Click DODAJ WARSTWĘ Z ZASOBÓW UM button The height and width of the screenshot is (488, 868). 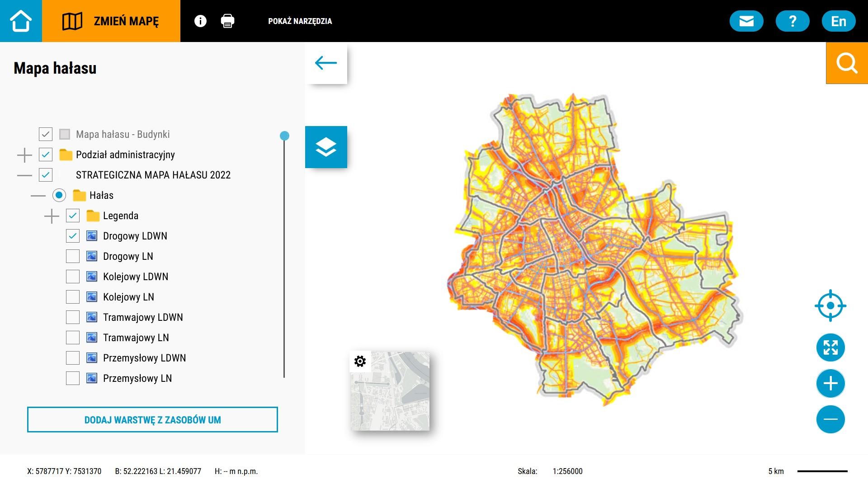tap(152, 420)
